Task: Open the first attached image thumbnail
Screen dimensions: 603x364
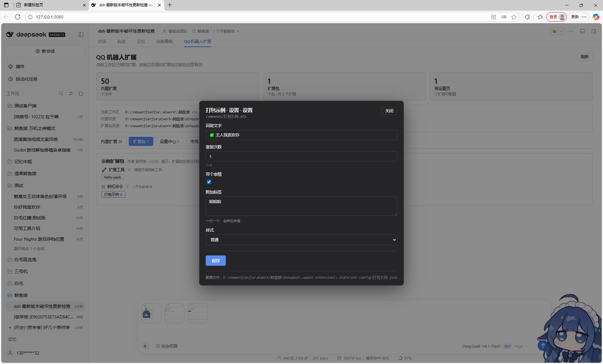Action: tap(151, 313)
